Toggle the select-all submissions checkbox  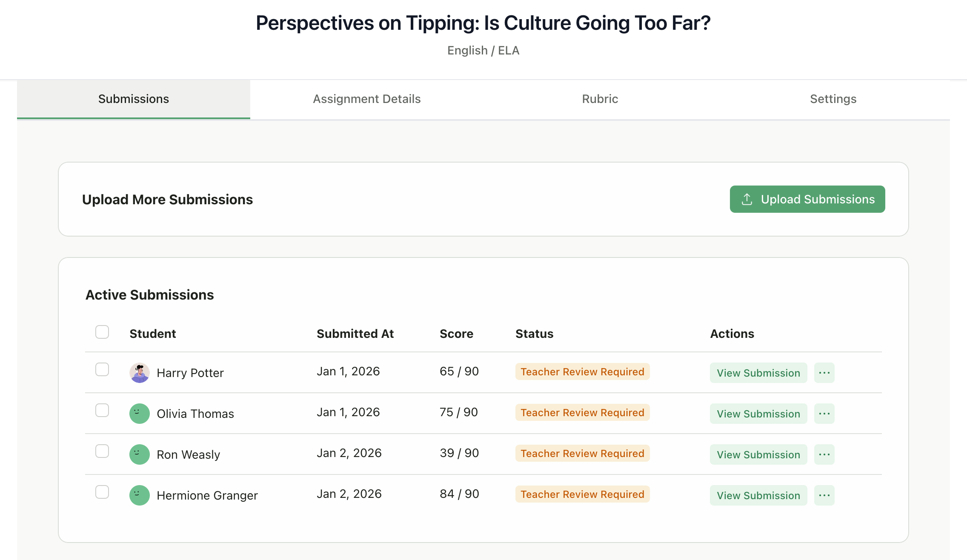coord(102,332)
